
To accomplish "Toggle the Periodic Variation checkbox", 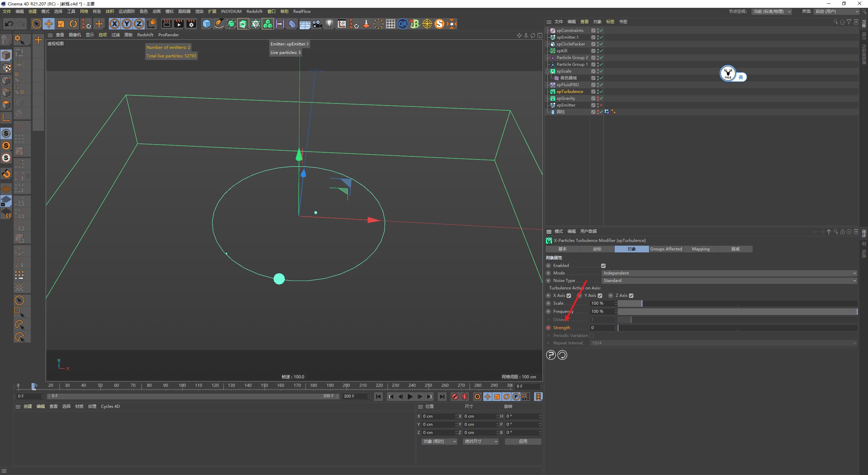I will coord(592,335).
